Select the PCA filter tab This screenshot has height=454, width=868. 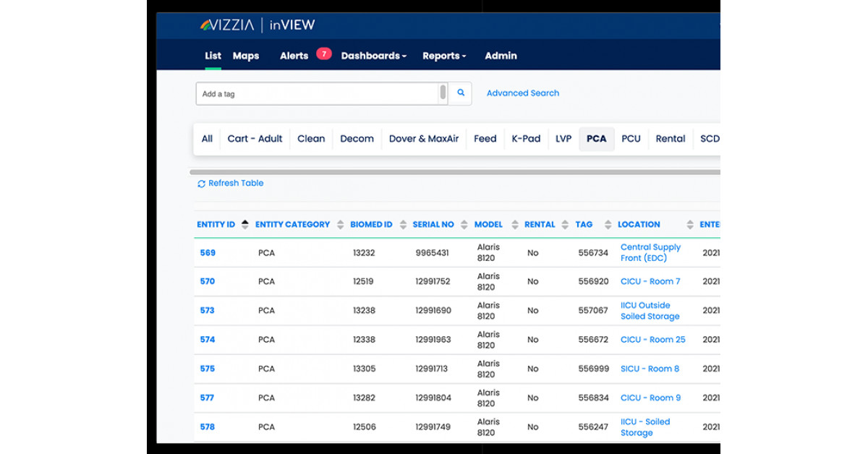[596, 139]
